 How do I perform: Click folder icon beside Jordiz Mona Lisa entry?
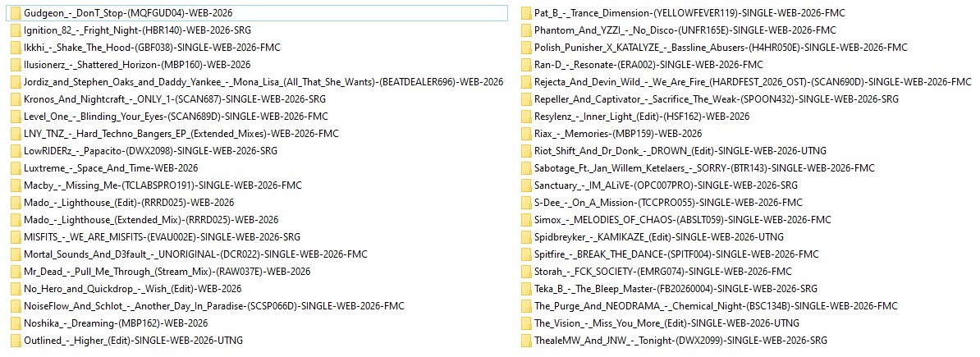click(16, 82)
